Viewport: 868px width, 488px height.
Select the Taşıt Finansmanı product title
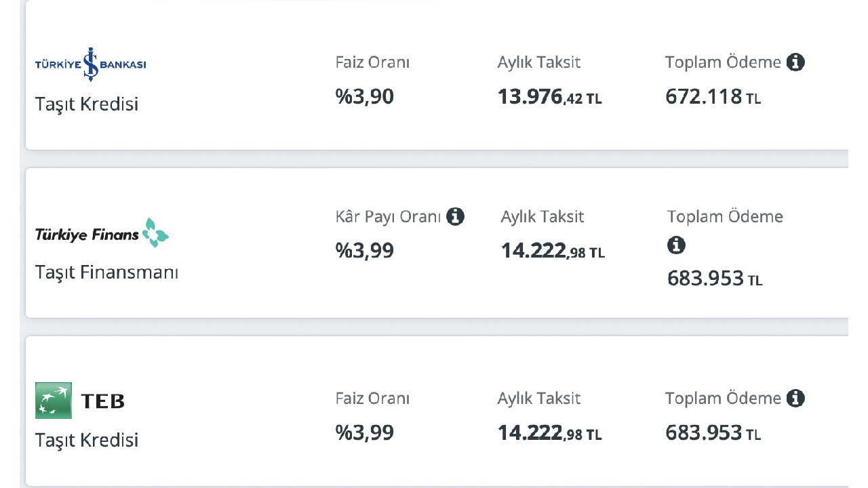pos(106,272)
